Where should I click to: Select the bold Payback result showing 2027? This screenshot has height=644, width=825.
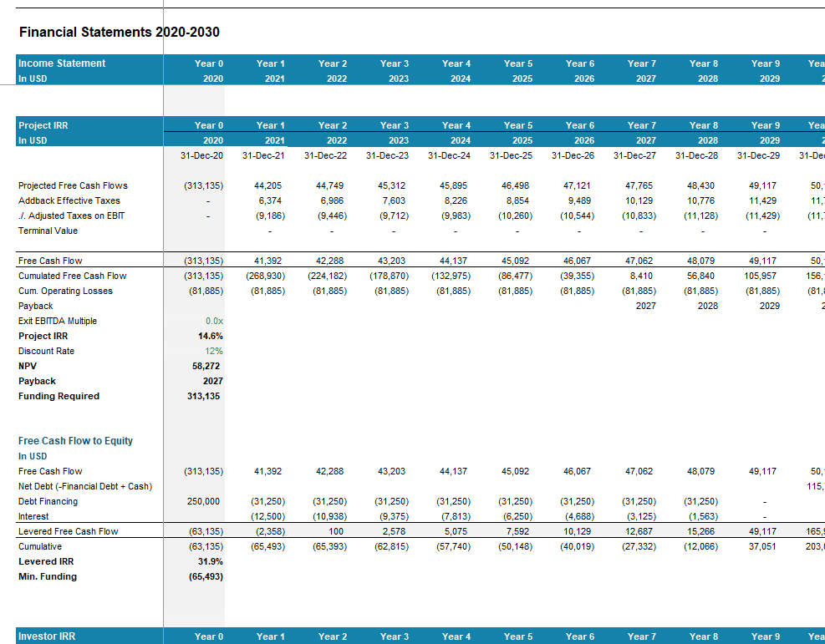[x=213, y=381]
